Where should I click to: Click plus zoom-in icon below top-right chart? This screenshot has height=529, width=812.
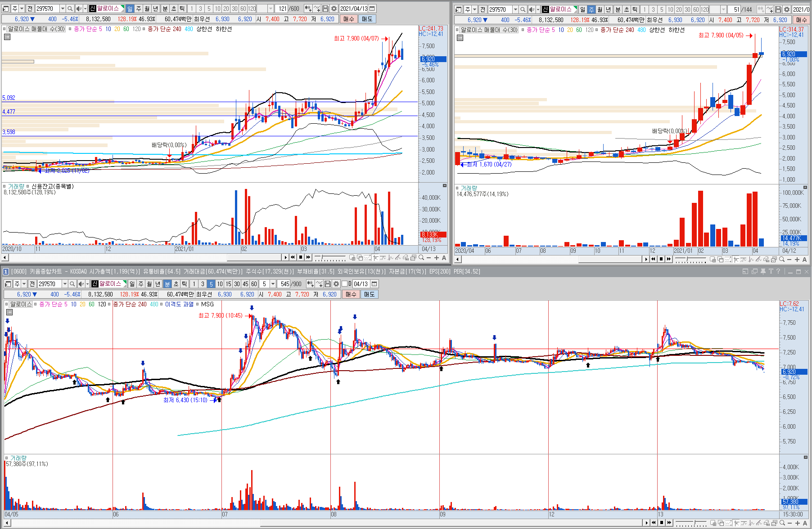(x=797, y=259)
